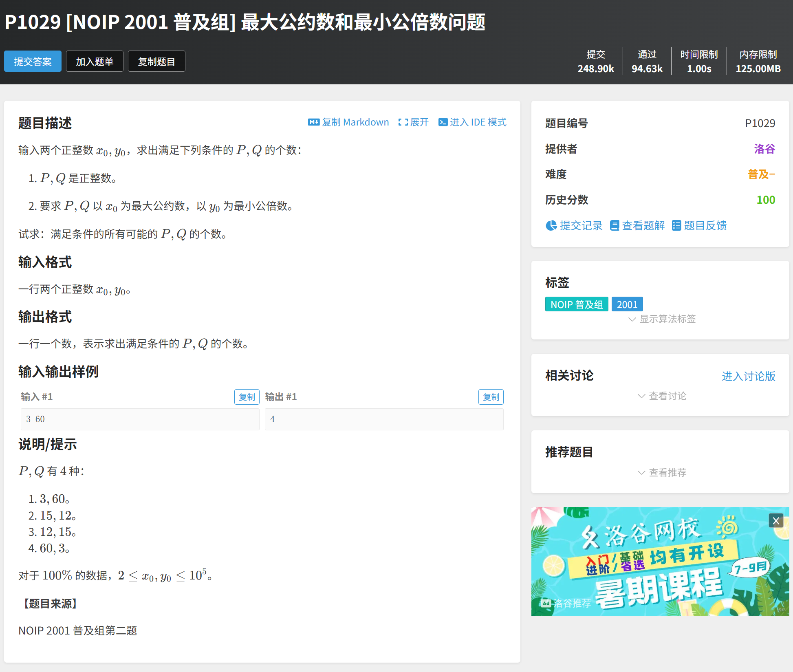The height and width of the screenshot is (672, 793).
Task: Copy the sample output #1
Action: (491, 397)
